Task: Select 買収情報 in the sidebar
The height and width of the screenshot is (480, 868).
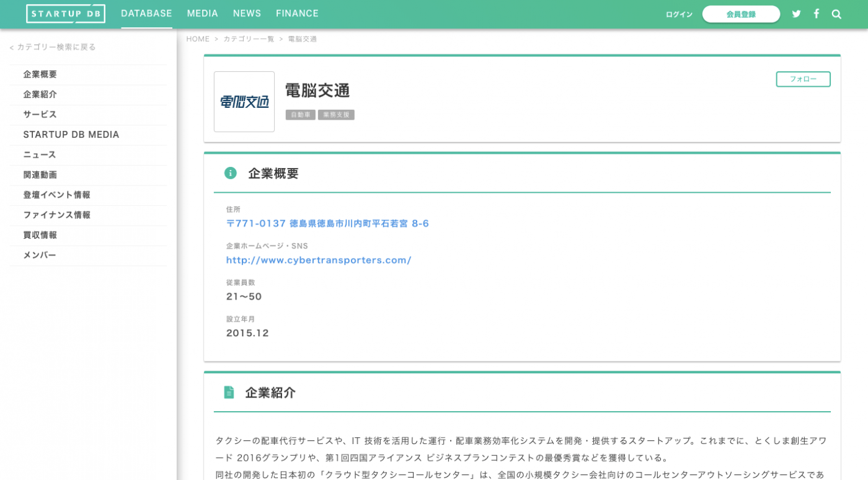Action: pos(88,235)
